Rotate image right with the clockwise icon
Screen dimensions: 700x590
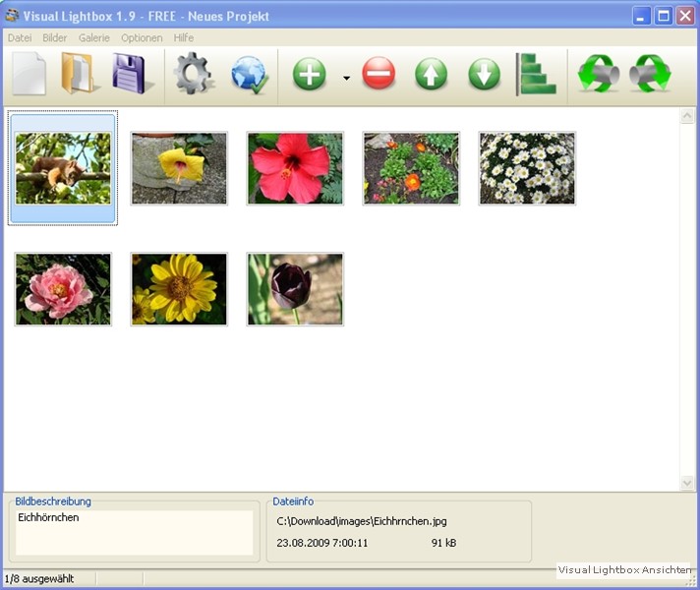pos(650,75)
